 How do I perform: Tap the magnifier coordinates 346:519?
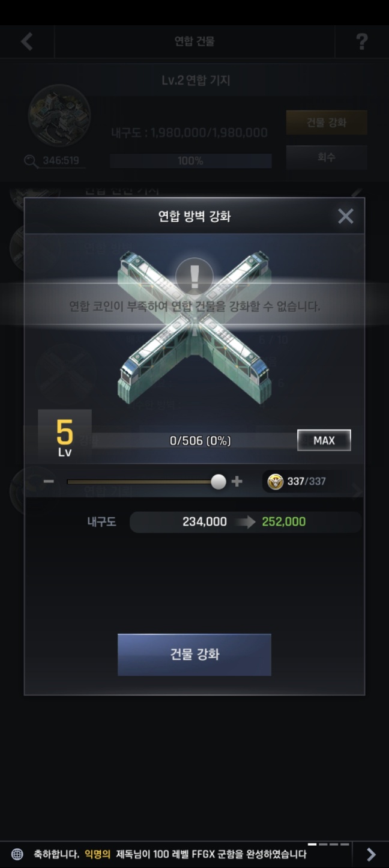tap(55, 161)
